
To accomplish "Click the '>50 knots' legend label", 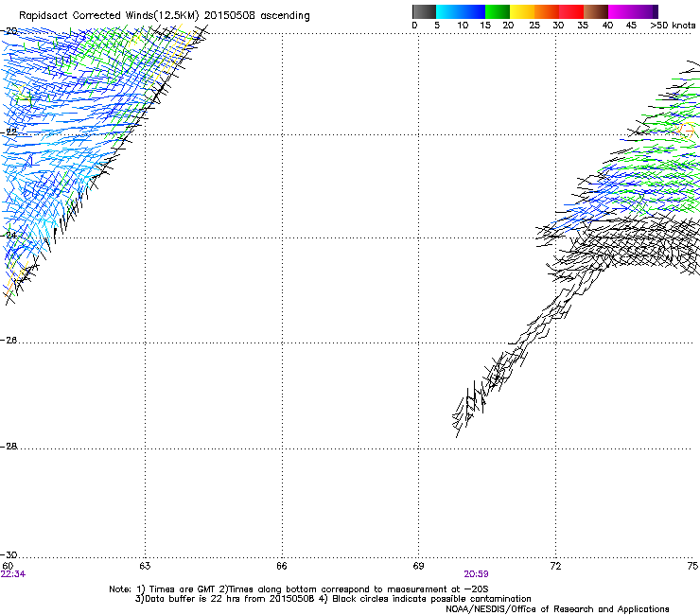I will [x=673, y=26].
